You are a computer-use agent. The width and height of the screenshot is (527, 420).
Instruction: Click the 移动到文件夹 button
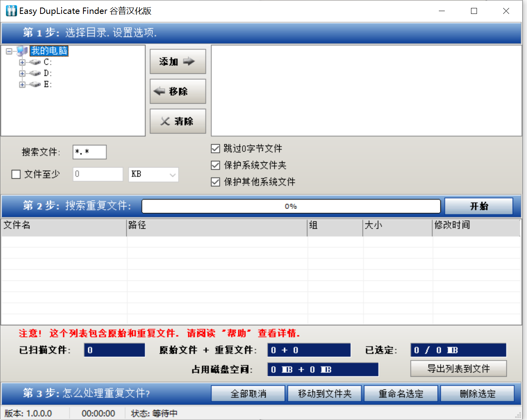324,394
